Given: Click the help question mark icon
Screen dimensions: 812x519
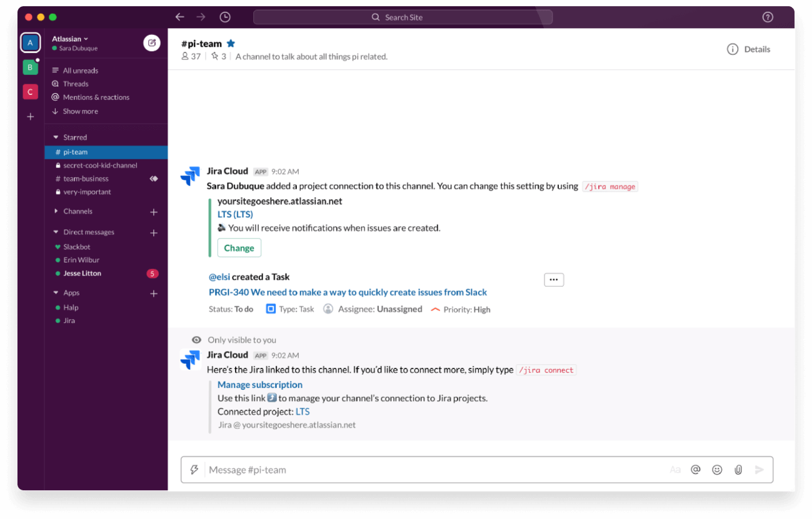Looking at the screenshot, I should point(768,17).
